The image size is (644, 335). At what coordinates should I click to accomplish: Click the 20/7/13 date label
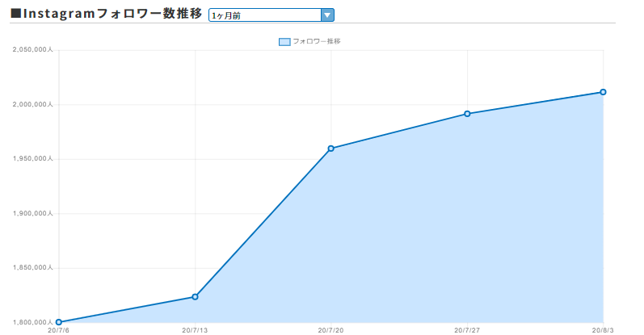pyautogui.click(x=195, y=330)
